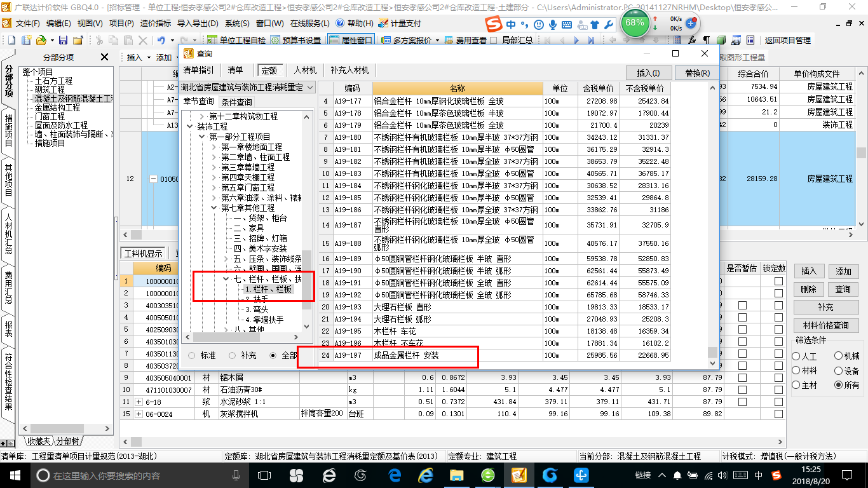Open File Explorer from taskbar

456,475
